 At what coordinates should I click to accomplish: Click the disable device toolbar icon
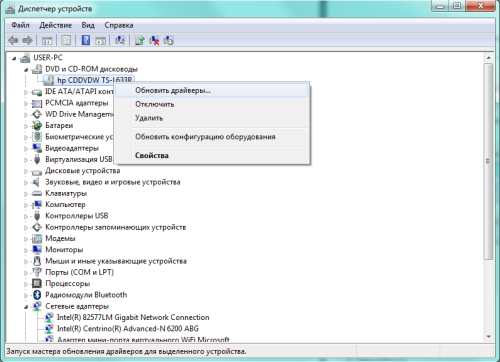click(168, 40)
